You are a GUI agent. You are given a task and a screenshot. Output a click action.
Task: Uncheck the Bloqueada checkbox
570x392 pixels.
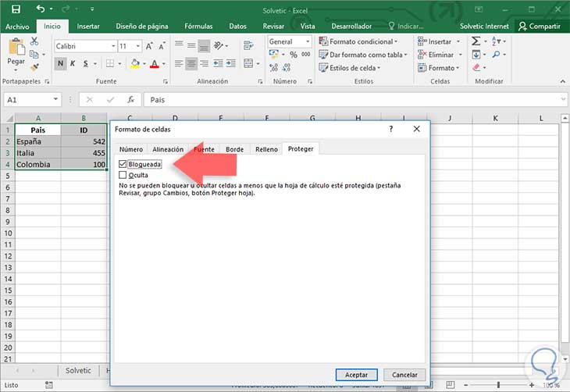123,164
